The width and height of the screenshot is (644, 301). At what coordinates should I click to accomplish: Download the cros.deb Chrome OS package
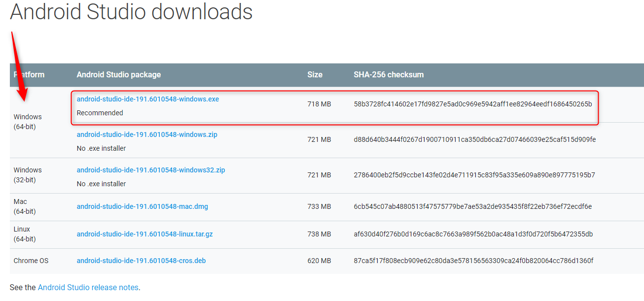(x=141, y=261)
